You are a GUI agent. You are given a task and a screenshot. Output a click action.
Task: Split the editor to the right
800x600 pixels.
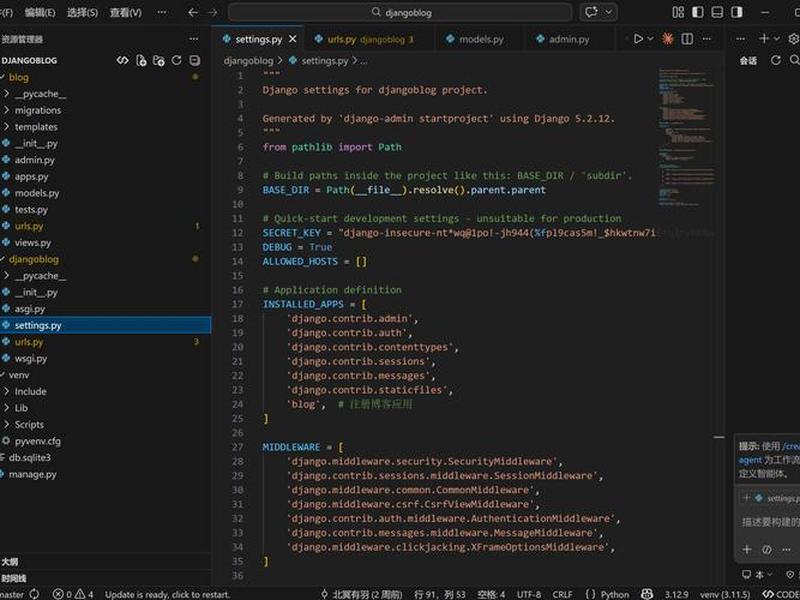687,39
